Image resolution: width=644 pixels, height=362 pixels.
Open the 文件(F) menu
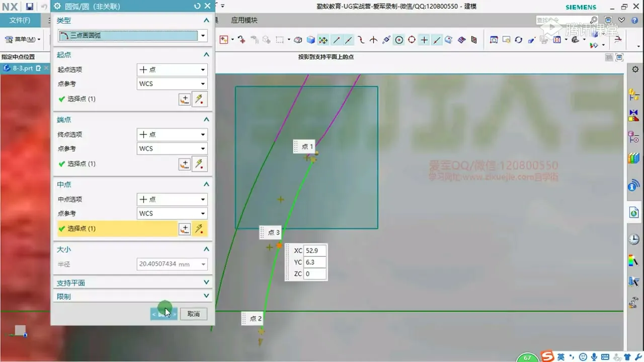click(20, 21)
